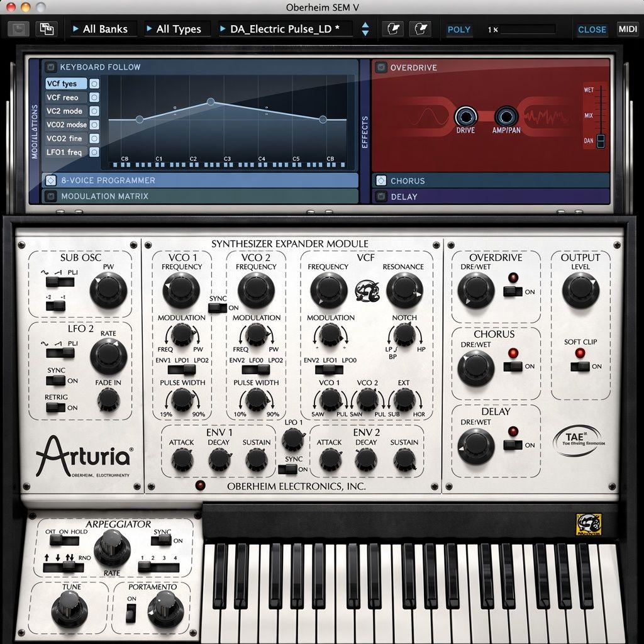Toggle the Arpeggiator SYNC switch
The height and width of the screenshot is (644, 644).
click(161, 540)
